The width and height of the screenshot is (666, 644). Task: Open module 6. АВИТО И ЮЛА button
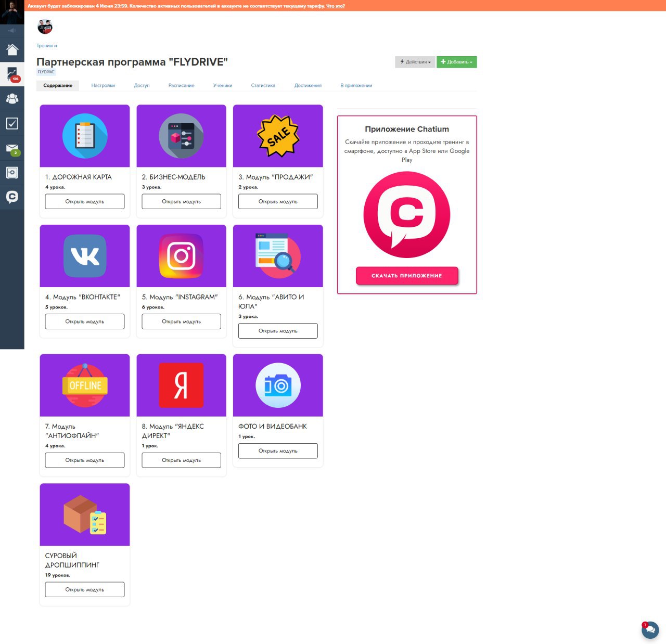point(278,331)
